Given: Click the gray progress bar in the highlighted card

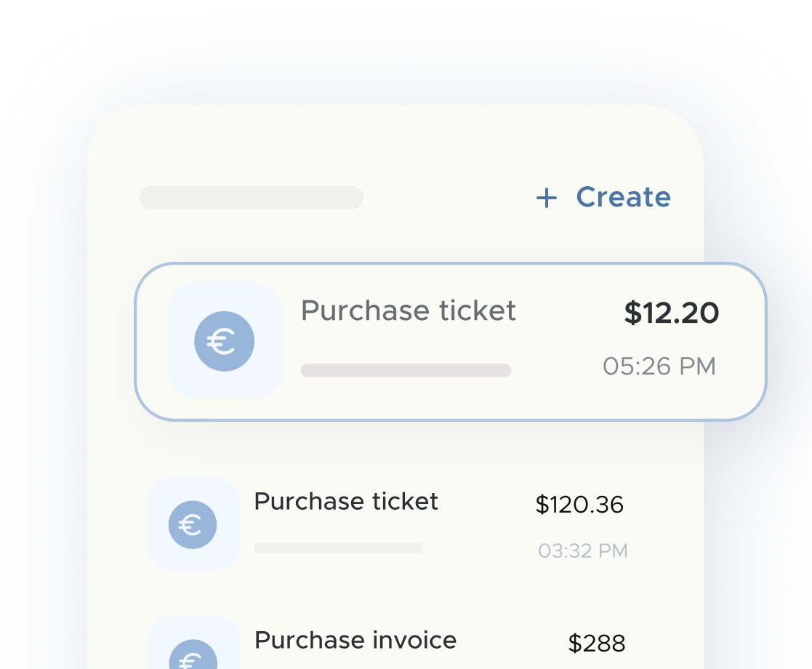Looking at the screenshot, I should coord(405,370).
